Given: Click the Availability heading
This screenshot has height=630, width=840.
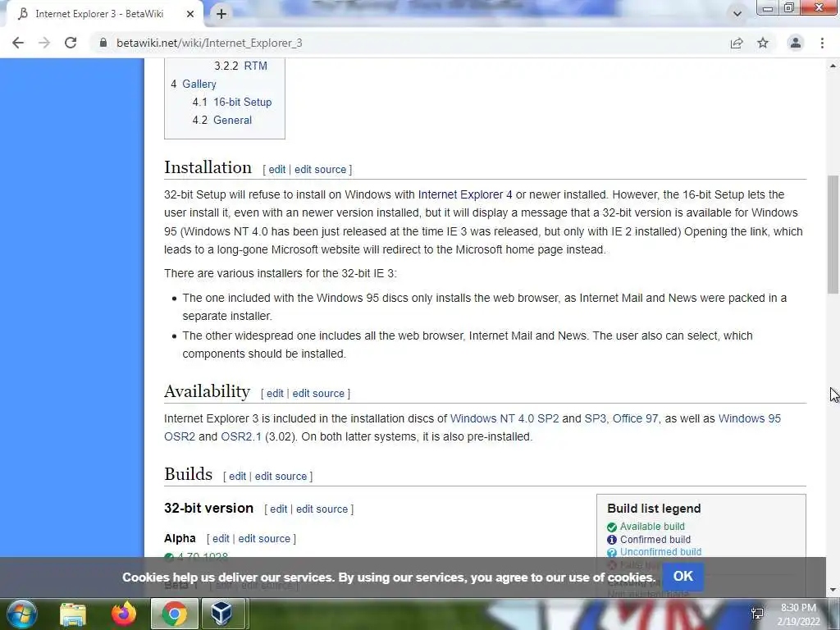Looking at the screenshot, I should pyautogui.click(x=207, y=391).
